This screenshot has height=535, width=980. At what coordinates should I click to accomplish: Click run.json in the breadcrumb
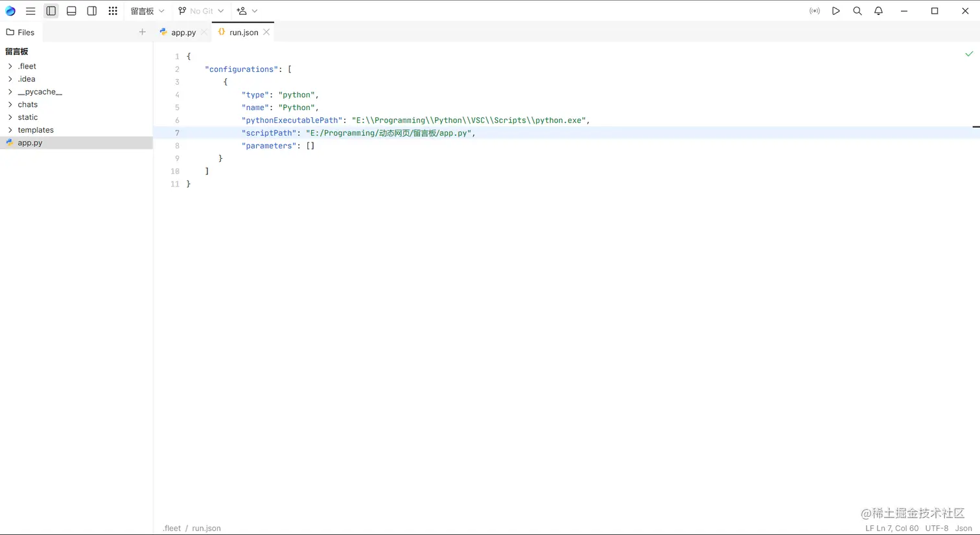206,529
